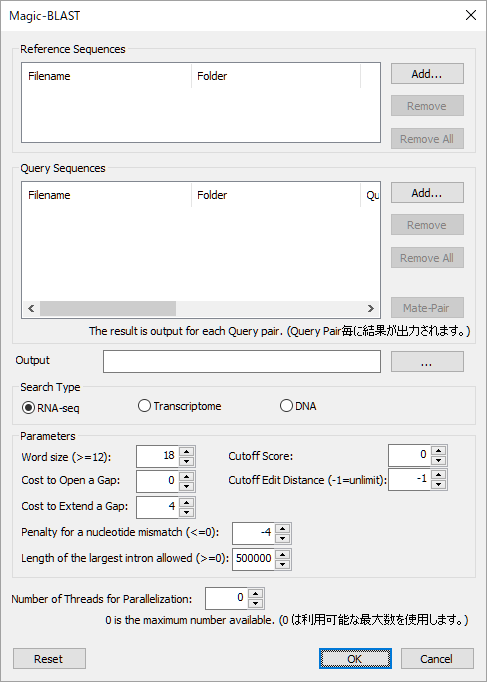Click Remove All button for Query Sequences
This screenshot has width=487, height=682.
[427, 258]
